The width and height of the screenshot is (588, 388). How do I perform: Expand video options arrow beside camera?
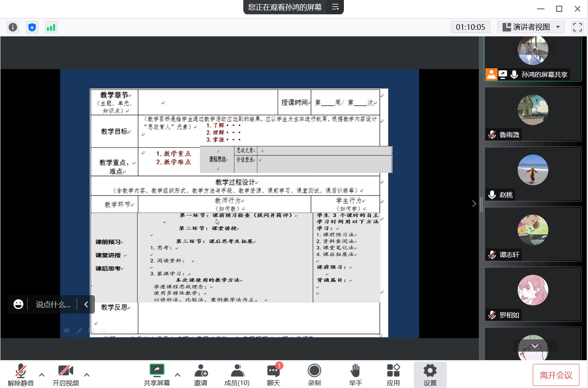point(87,375)
